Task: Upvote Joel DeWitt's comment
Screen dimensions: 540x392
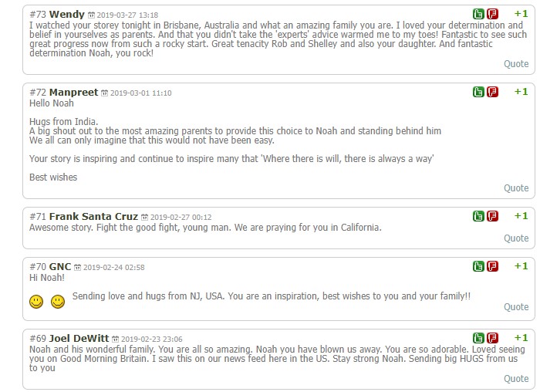Action: pyautogui.click(x=479, y=338)
